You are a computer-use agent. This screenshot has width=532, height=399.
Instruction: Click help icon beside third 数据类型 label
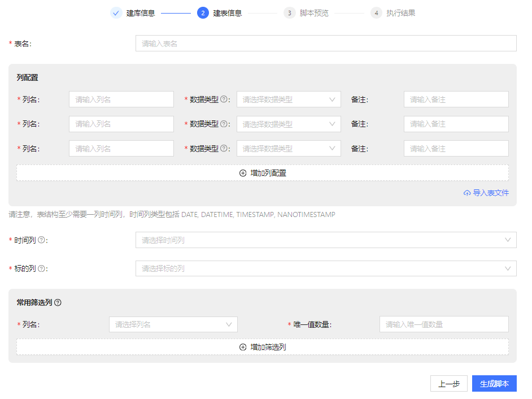[224, 149]
